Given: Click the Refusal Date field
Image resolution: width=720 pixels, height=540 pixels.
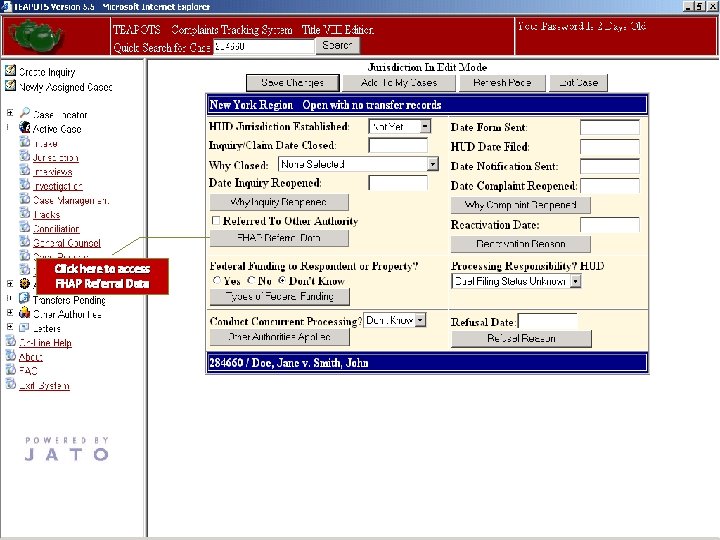Looking at the screenshot, I should 548,321.
